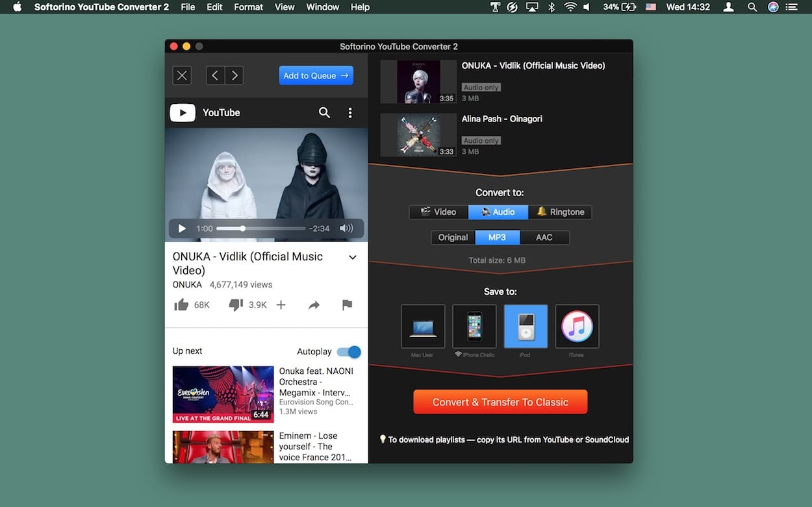Open the View menu

(x=285, y=7)
